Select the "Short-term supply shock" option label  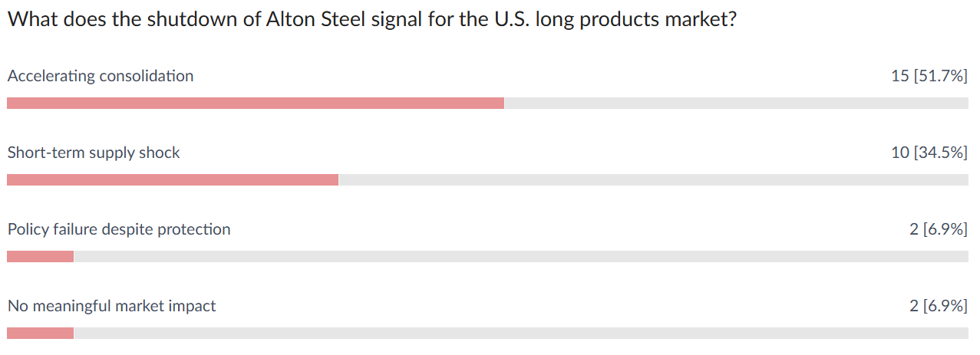[x=94, y=153]
